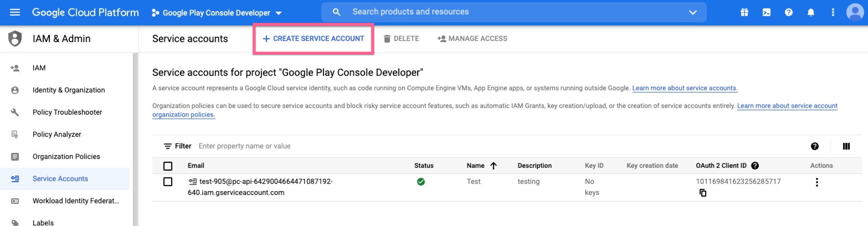Open column display options icon
Image resolution: width=868 pixels, height=226 pixels.
846,146
